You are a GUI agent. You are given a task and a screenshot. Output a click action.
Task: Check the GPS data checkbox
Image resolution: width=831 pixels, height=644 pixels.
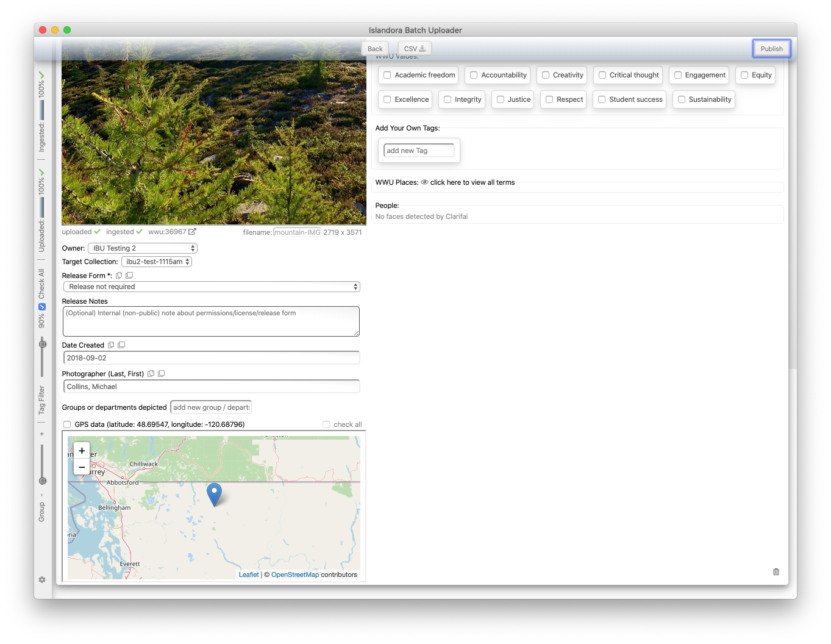tap(67, 424)
